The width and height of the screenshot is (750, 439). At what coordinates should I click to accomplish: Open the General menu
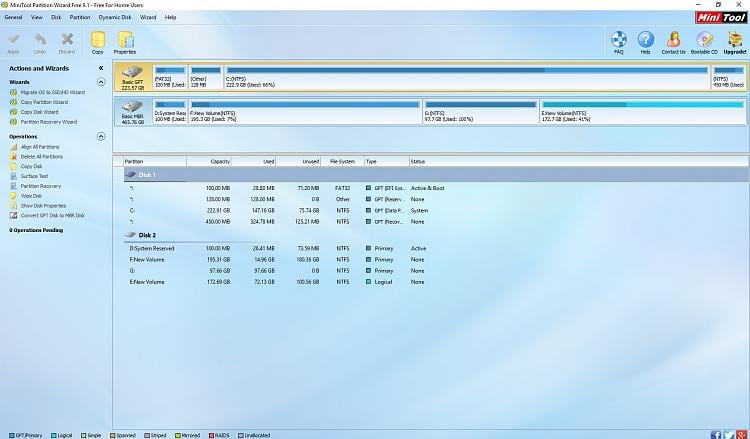tap(13, 17)
